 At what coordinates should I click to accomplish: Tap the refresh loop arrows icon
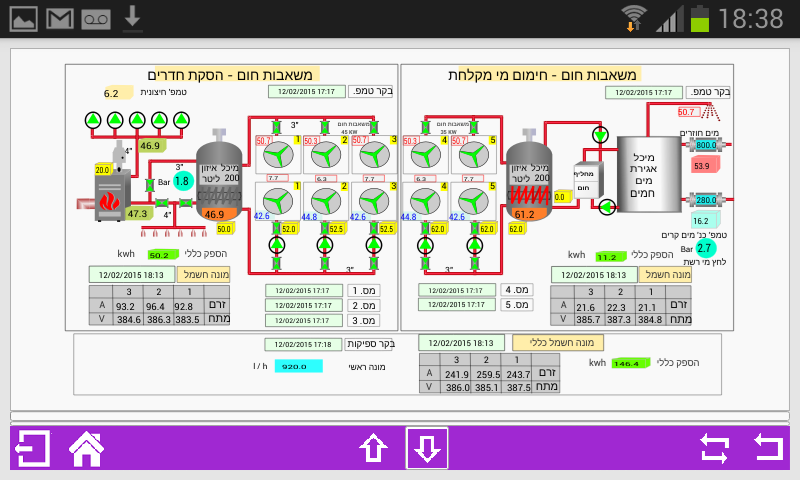(x=714, y=448)
